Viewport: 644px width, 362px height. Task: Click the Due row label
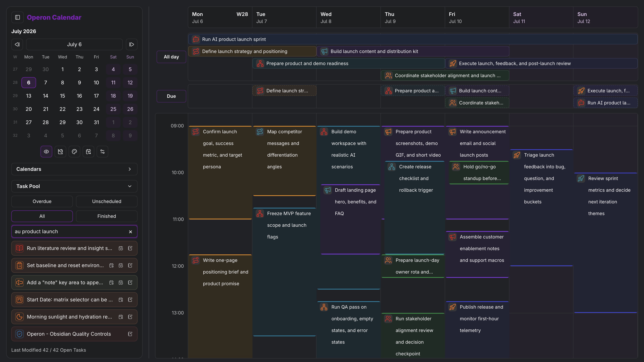point(171,96)
